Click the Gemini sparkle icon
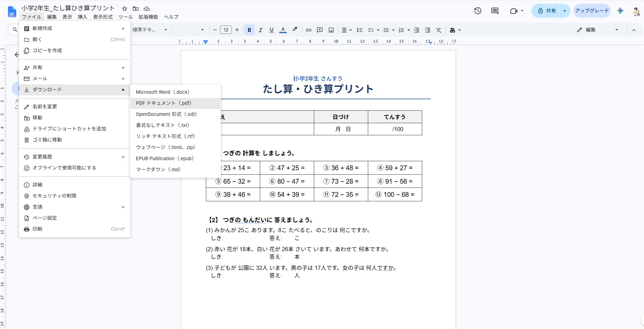This screenshot has height=329, width=644. [620, 11]
